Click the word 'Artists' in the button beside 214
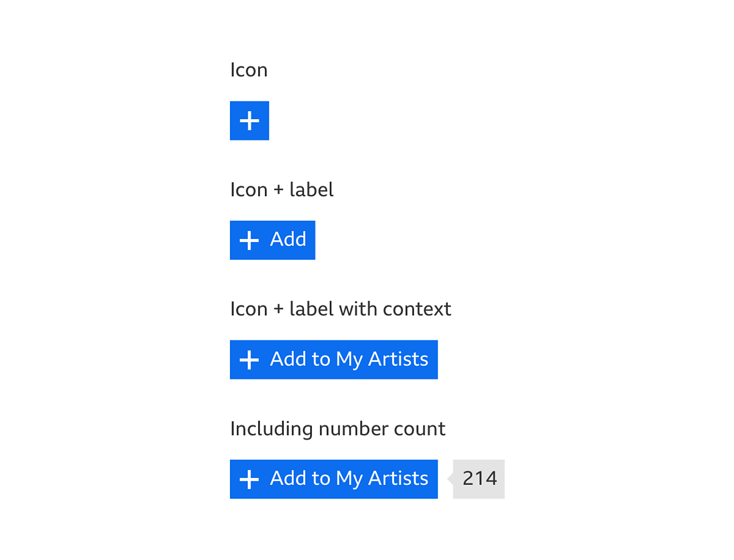This screenshot has width=734, height=560. pos(398,479)
